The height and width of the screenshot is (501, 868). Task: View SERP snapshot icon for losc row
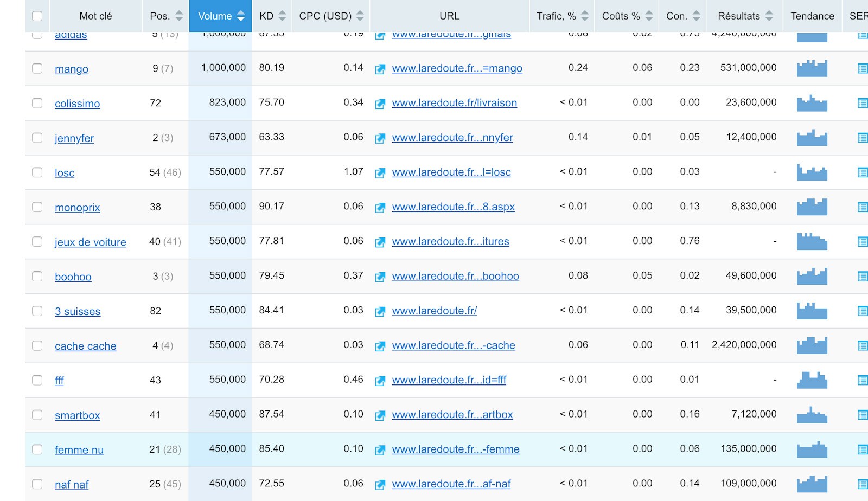coord(863,172)
